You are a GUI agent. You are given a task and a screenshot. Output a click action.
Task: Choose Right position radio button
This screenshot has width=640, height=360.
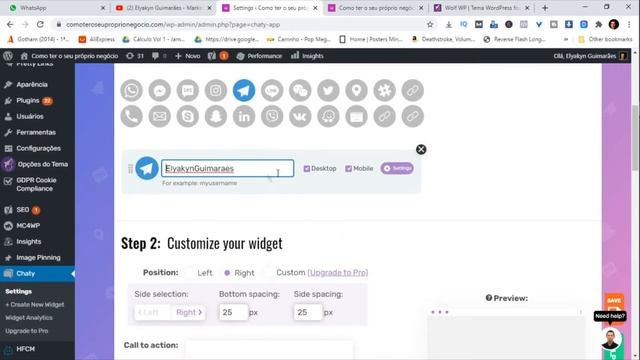click(x=227, y=273)
